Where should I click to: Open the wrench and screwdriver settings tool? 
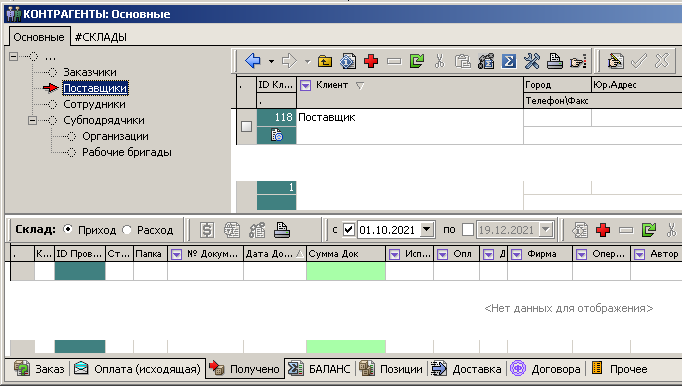(x=532, y=61)
